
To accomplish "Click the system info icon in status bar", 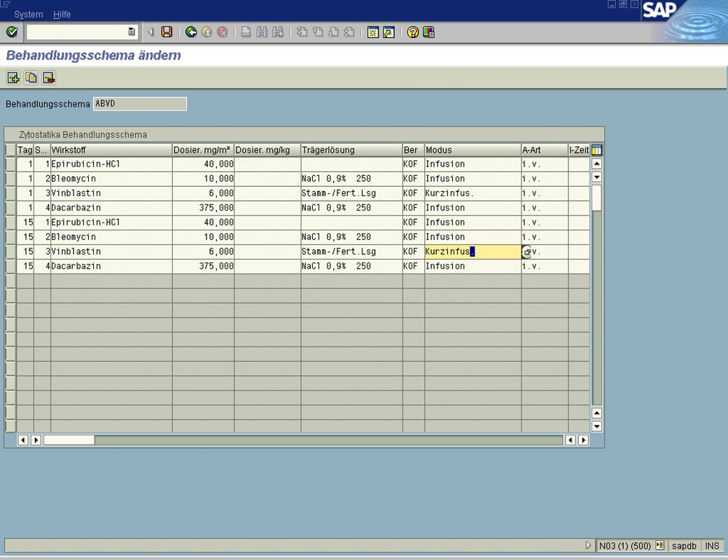I will coord(659,545).
